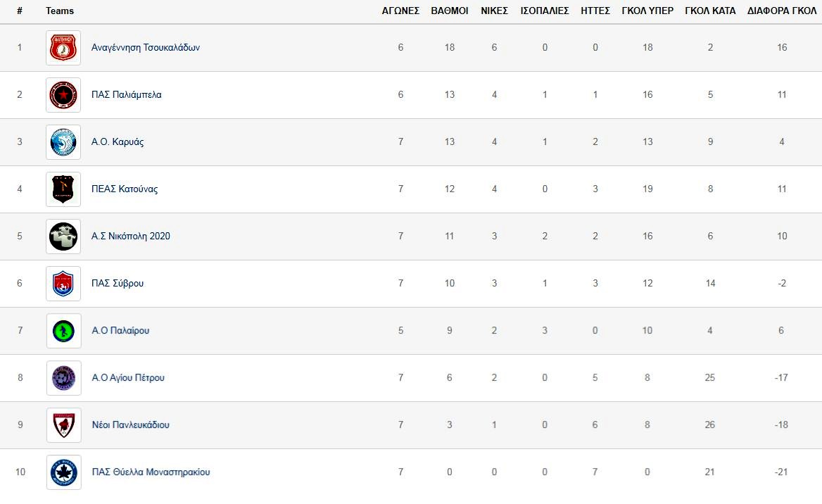The image size is (822, 504).
Task: Click the ΠΕΑΣ Κατούνας team badge
Action: click(63, 189)
